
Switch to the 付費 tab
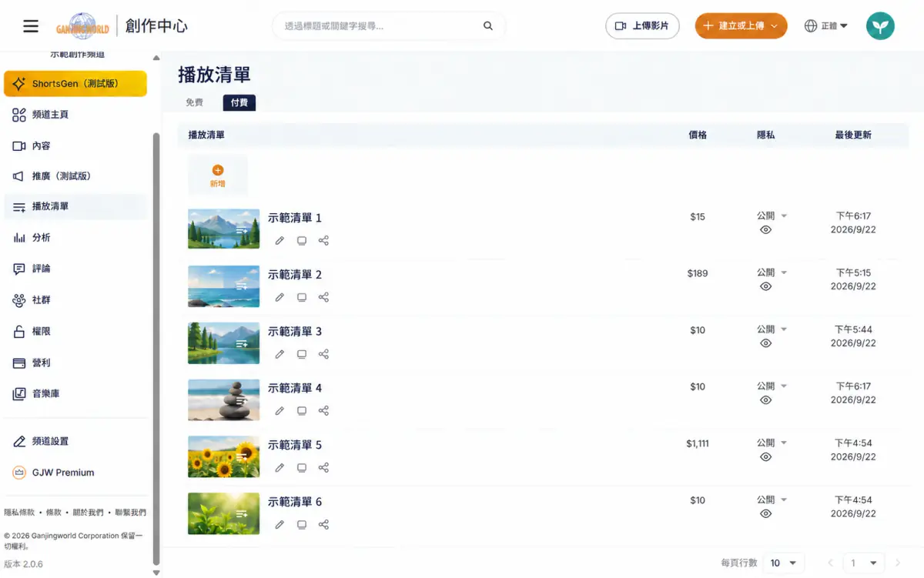pos(239,102)
